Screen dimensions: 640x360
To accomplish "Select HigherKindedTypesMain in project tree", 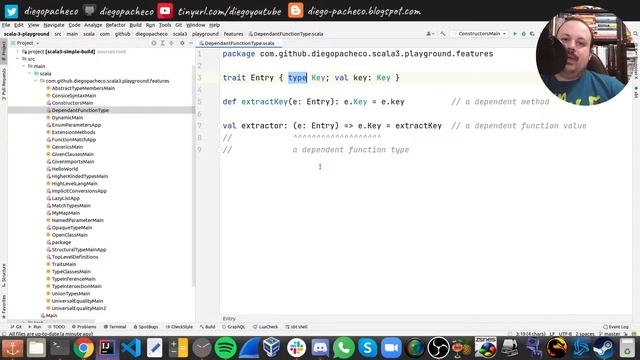I will [80, 176].
